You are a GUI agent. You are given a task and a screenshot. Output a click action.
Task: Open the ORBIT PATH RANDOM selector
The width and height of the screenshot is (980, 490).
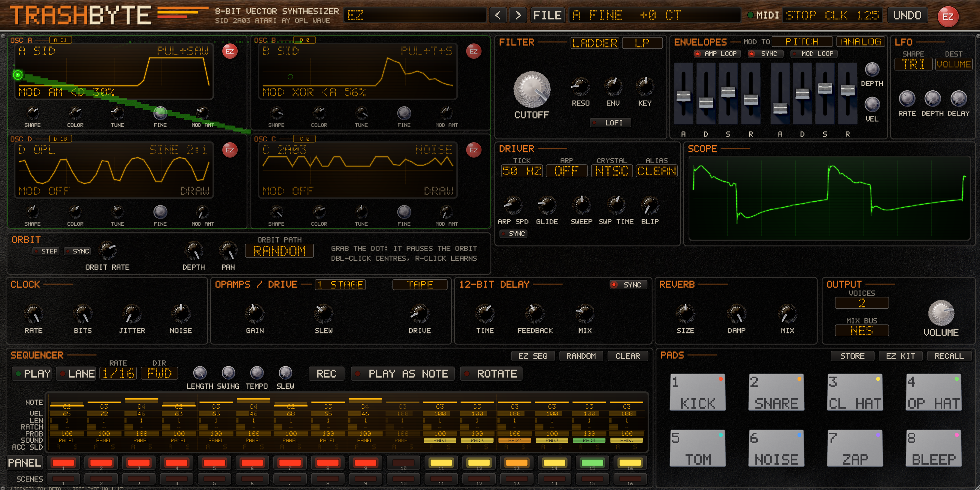(279, 251)
